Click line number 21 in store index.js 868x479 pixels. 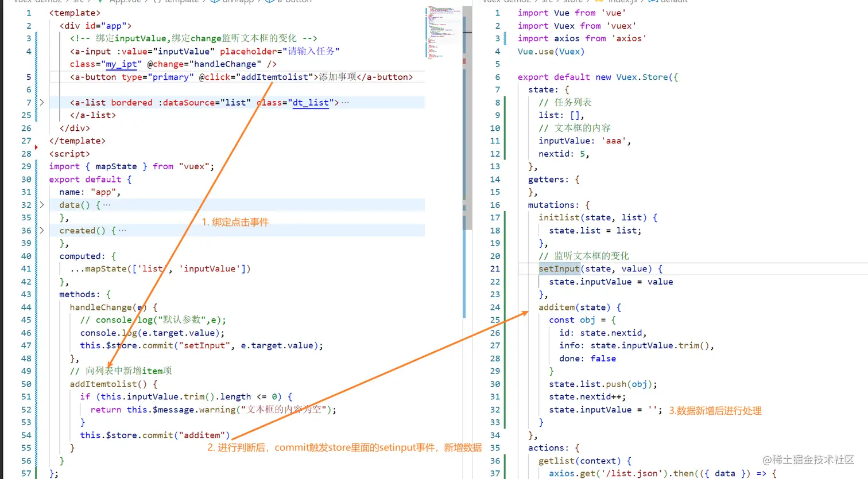[x=495, y=268]
